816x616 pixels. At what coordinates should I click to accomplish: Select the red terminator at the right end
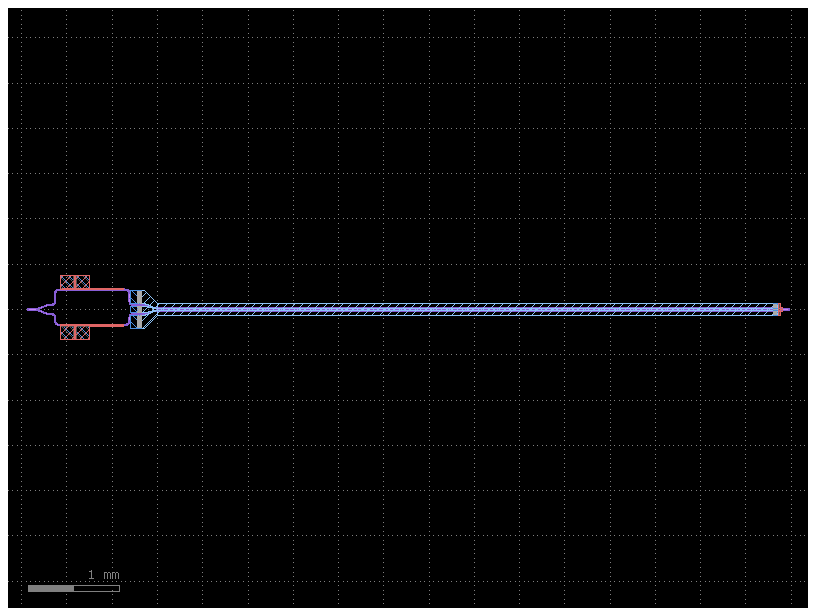tap(779, 310)
